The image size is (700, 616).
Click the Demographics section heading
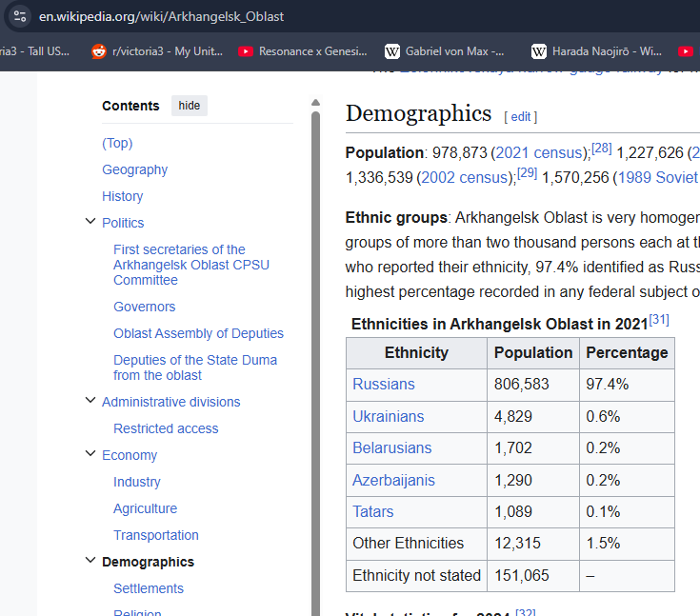[x=418, y=113]
